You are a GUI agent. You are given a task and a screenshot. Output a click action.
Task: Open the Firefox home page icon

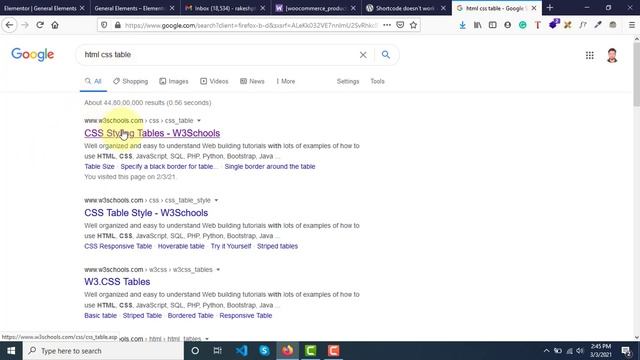[x=55, y=25]
